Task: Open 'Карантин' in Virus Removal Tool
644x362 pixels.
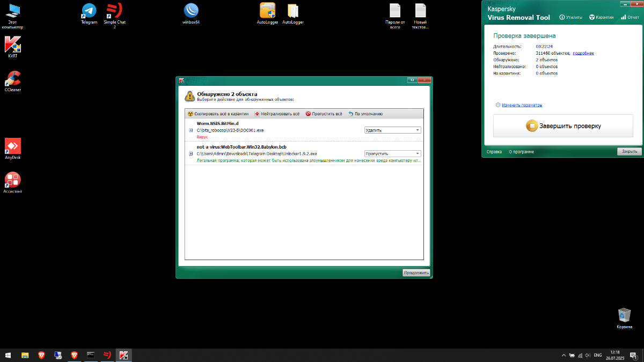Action: [x=602, y=17]
